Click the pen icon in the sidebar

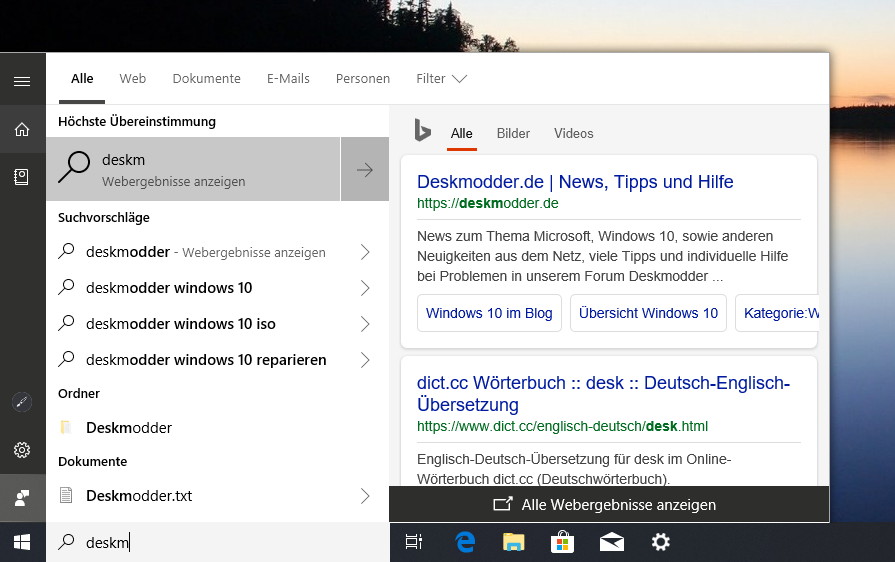click(22, 402)
